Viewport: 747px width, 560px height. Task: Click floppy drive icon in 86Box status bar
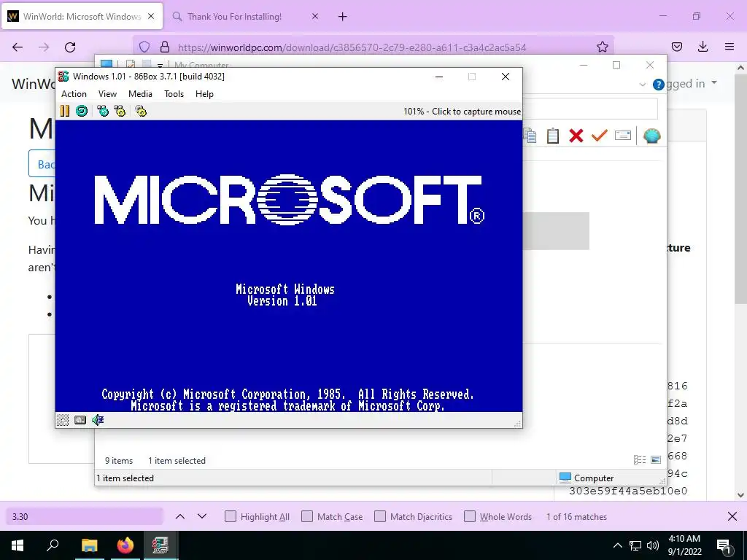tap(63, 419)
